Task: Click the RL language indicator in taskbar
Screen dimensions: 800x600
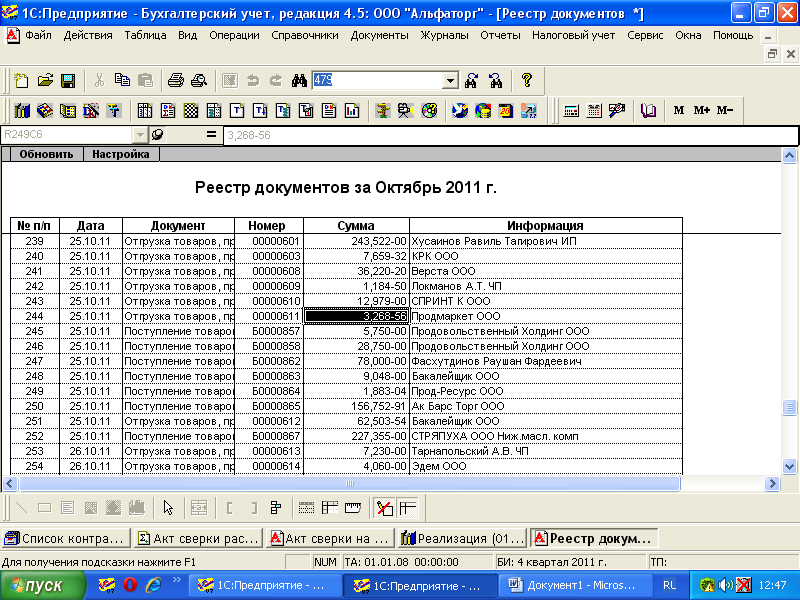Action: click(669, 585)
